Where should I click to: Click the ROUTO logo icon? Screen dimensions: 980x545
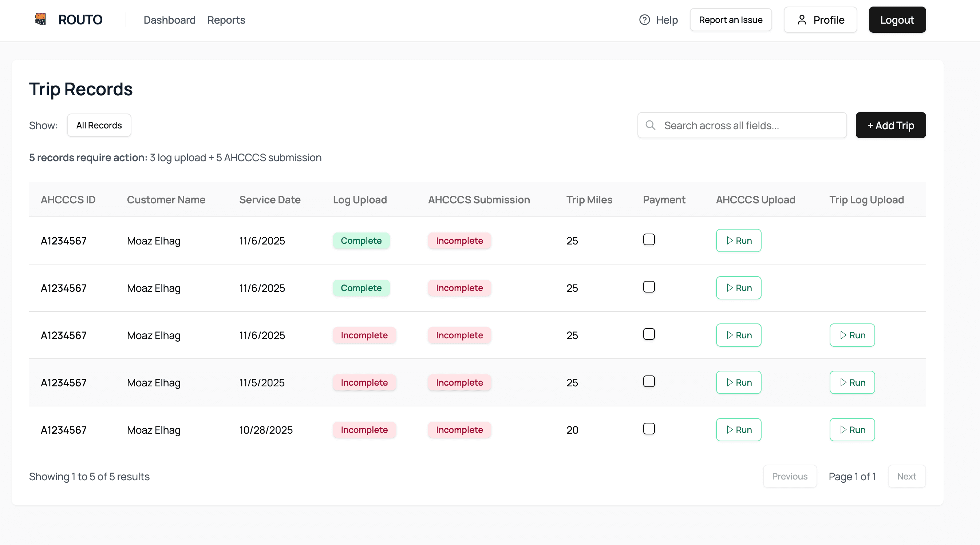(41, 19)
